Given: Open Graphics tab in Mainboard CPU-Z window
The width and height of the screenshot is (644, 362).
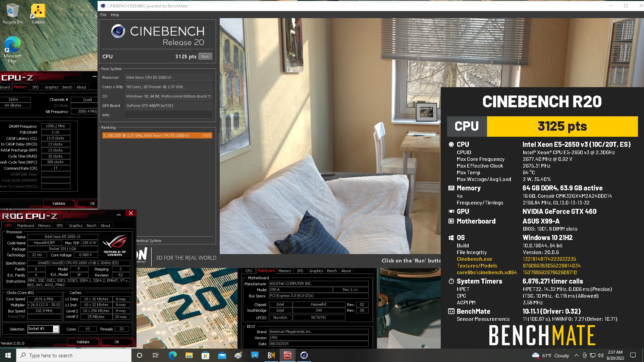Looking at the screenshot, I should pyautogui.click(x=316, y=271).
